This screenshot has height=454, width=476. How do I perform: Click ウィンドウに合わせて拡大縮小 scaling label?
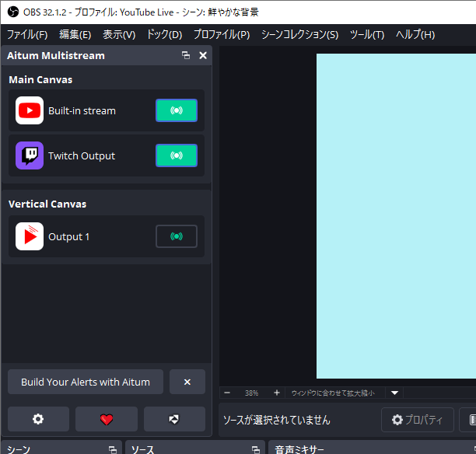point(333,393)
